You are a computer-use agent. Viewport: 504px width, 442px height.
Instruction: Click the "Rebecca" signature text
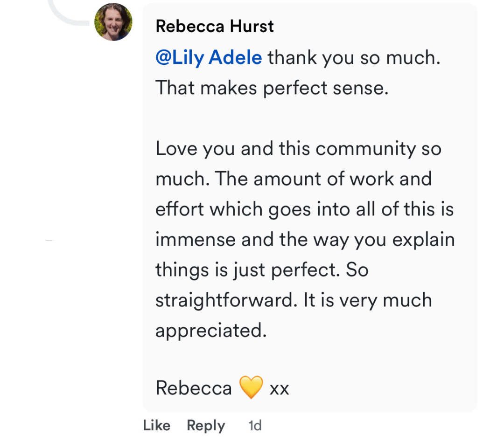(x=194, y=388)
